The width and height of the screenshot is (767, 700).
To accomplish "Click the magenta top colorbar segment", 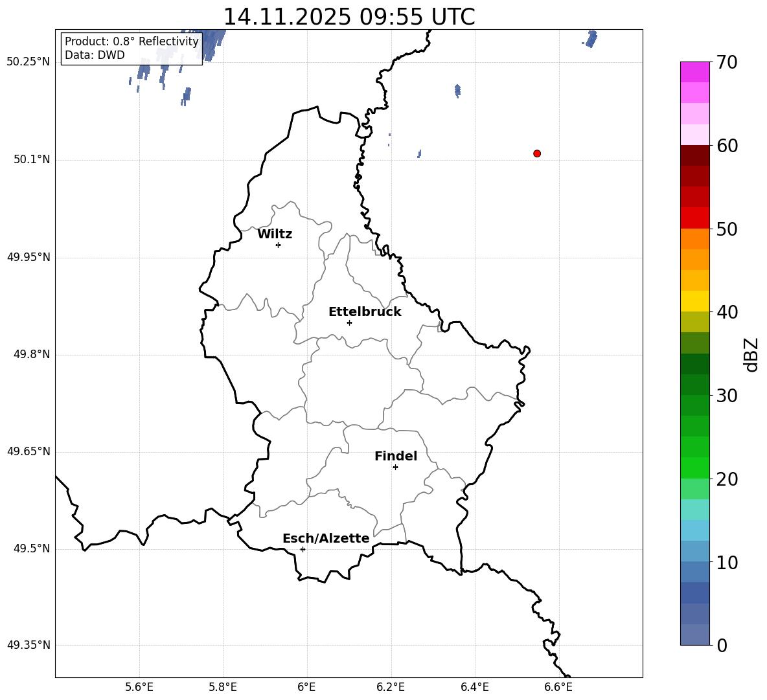I will tap(694, 72).
